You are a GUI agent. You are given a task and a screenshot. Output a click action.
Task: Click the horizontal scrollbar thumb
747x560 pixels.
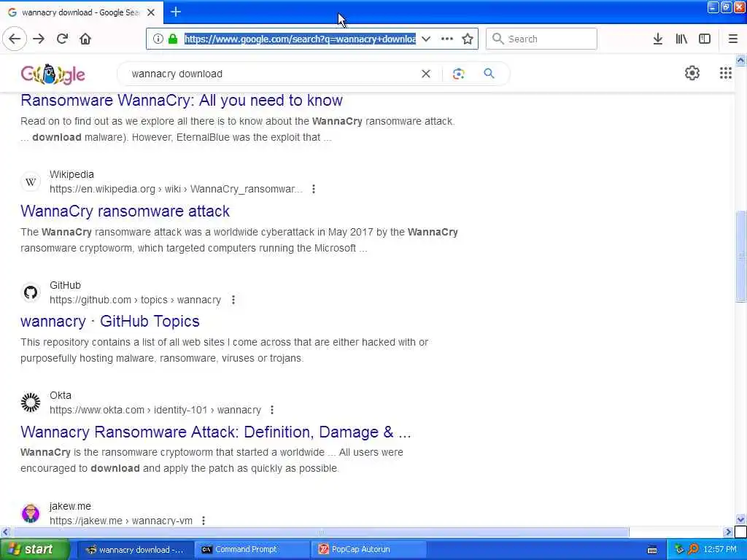pyautogui.click(x=320, y=532)
